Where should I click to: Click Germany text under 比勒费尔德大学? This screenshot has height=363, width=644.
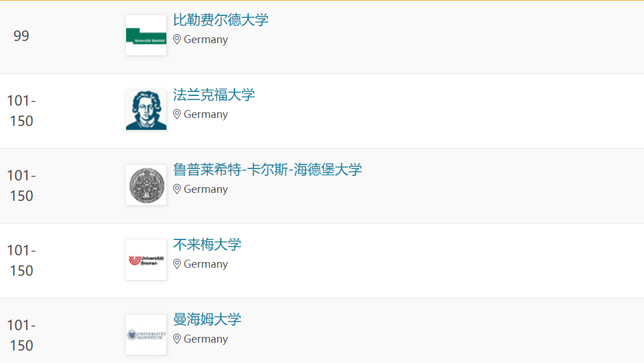(206, 40)
